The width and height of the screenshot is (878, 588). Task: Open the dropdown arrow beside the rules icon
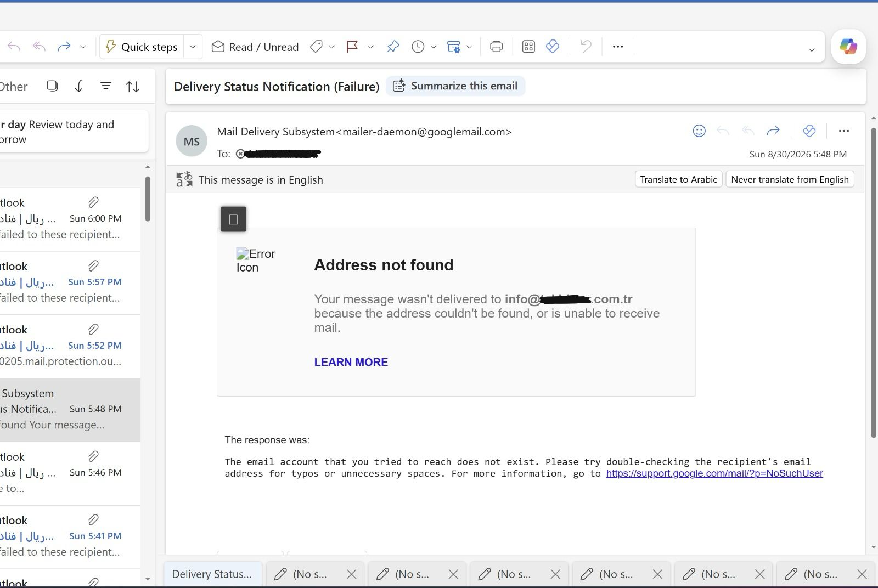(x=469, y=47)
